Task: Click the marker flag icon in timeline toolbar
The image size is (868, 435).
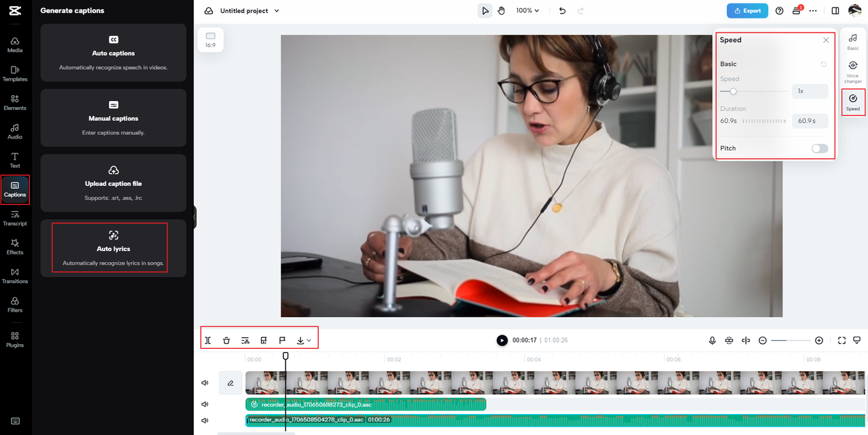Action: click(x=282, y=340)
